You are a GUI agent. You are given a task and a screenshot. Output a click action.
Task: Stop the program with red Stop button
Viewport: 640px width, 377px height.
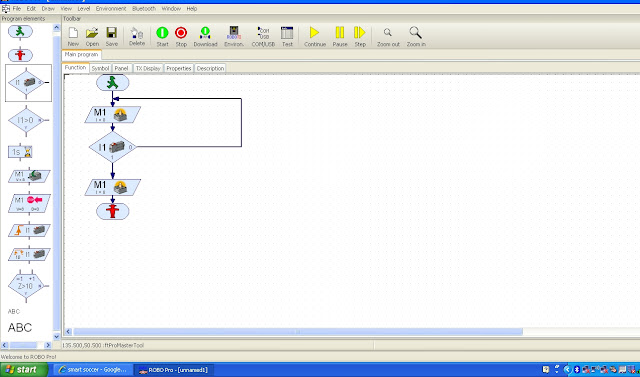tap(181, 36)
